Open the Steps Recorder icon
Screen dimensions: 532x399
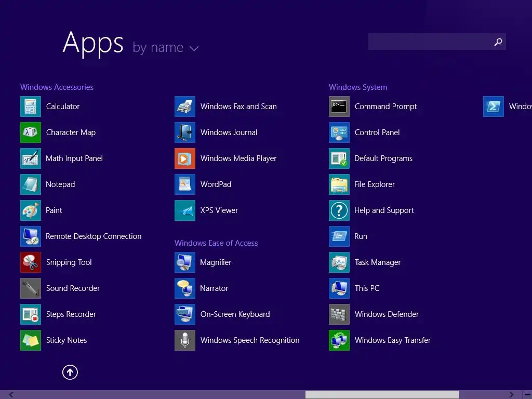coord(31,314)
